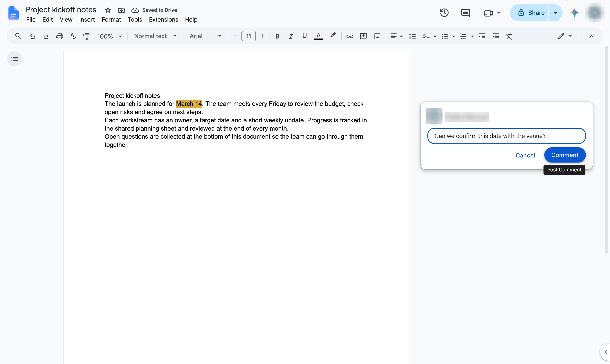Expand the Share options arrow
This screenshot has width=610, height=364.
tap(555, 13)
